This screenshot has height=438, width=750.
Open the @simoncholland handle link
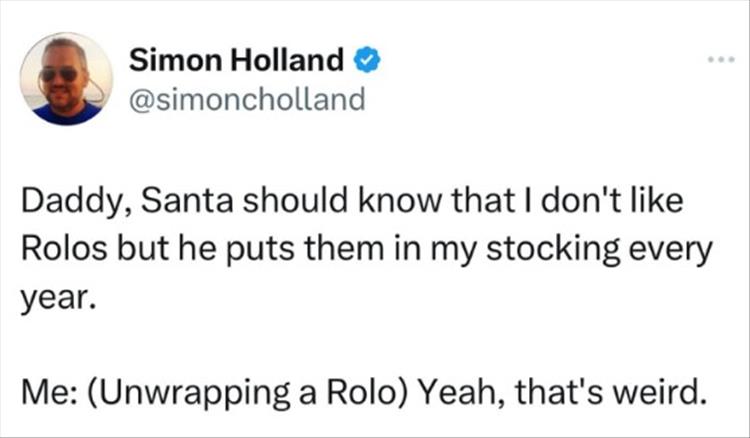pos(247,100)
